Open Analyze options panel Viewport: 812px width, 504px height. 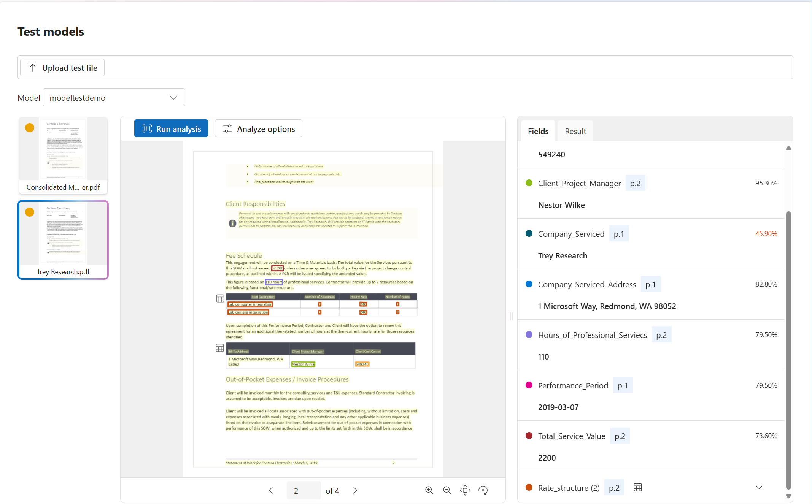259,129
